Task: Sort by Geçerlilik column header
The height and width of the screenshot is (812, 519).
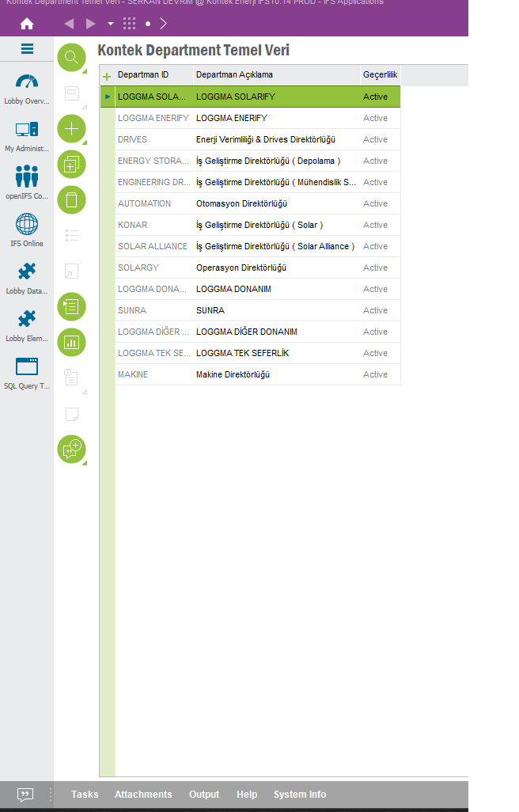Action: (381, 75)
